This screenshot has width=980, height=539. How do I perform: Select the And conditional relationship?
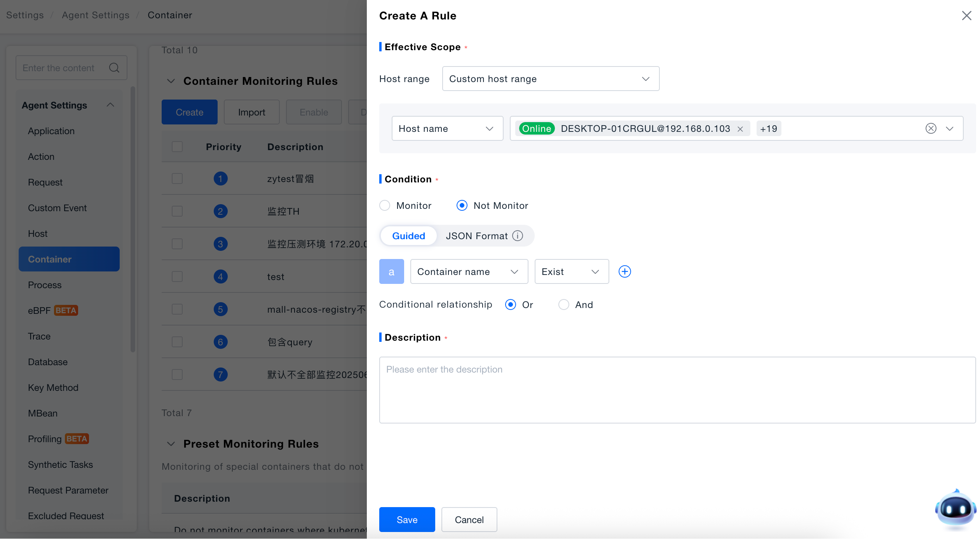(x=563, y=304)
